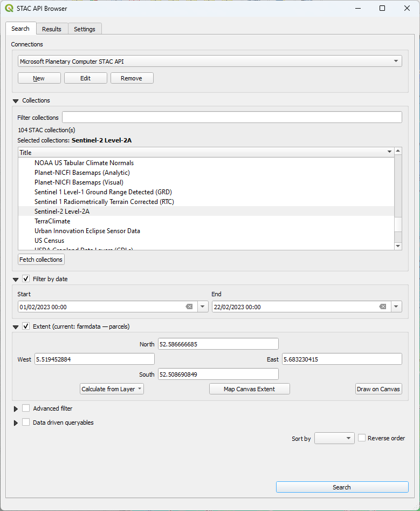Open the Connections dropdown list
Image resolution: width=420 pixels, height=511 pixels.
(x=396, y=62)
